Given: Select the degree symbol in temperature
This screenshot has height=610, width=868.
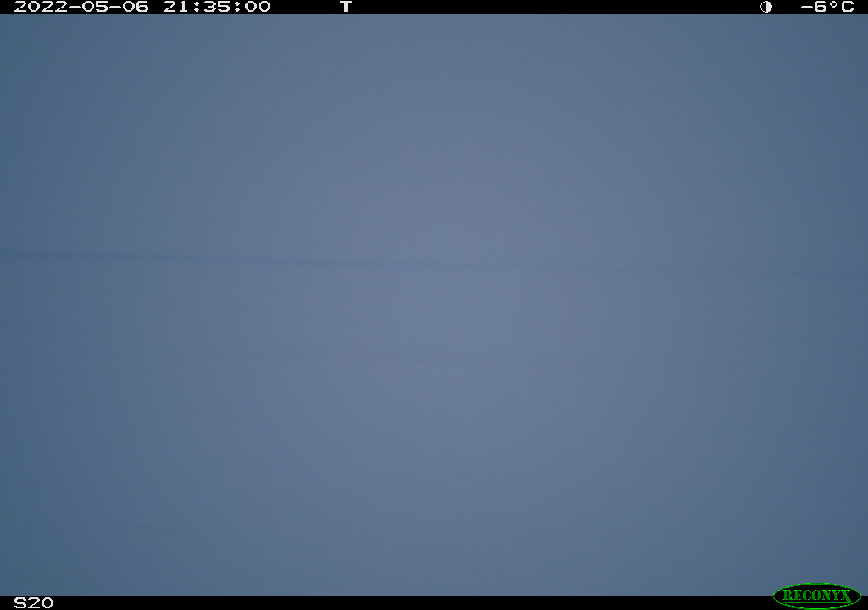Looking at the screenshot, I should 833,4.
